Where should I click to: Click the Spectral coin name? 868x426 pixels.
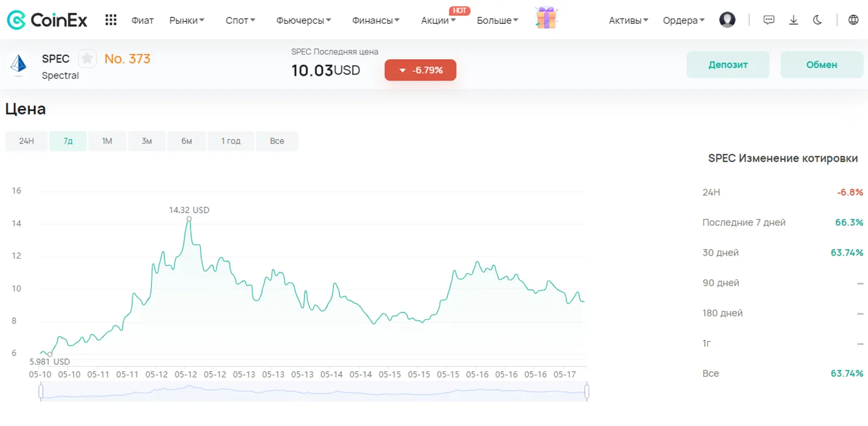(x=60, y=75)
